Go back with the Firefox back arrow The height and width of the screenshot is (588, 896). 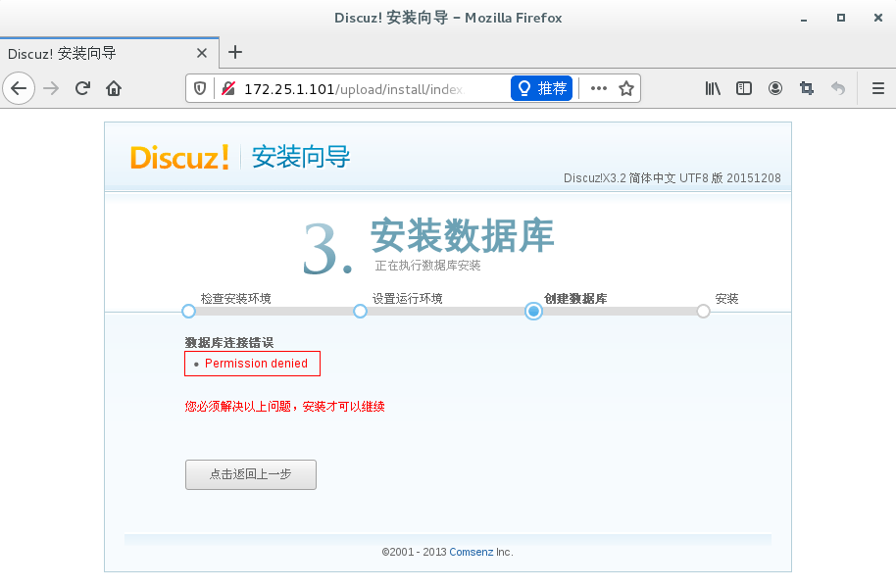point(19,88)
